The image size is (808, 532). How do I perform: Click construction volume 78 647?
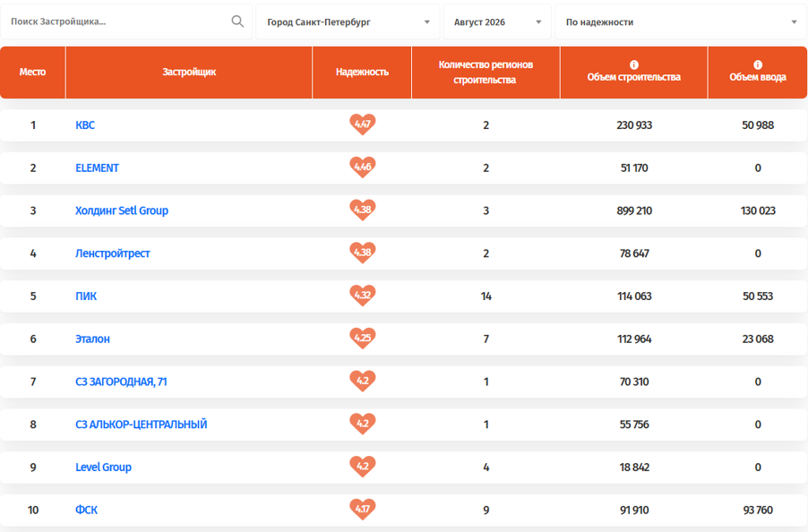tap(634, 253)
